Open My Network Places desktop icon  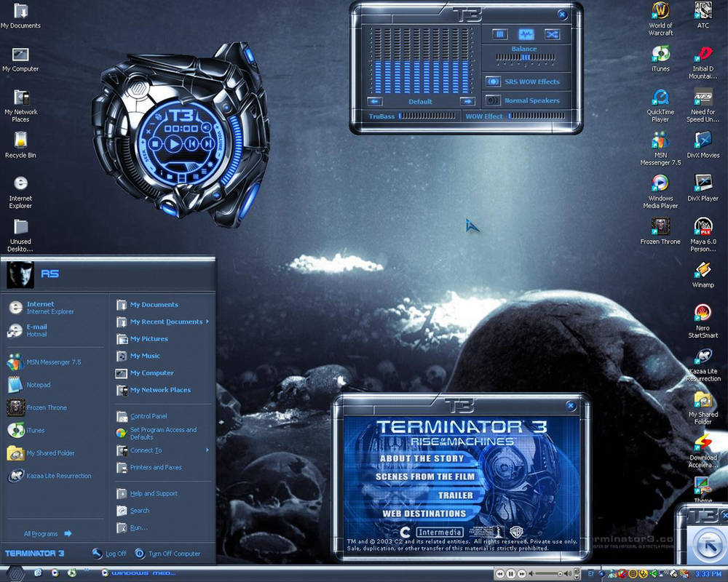pyautogui.click(x=21, y=105)
